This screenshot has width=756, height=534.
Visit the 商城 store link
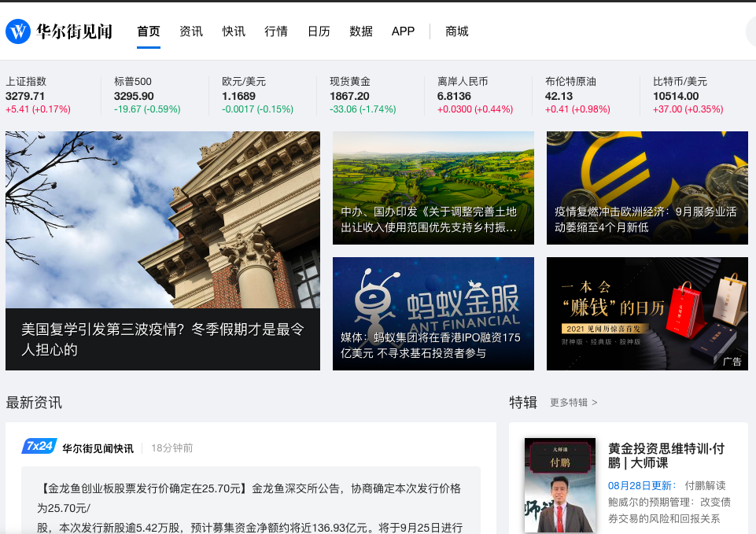pos(457,31)
